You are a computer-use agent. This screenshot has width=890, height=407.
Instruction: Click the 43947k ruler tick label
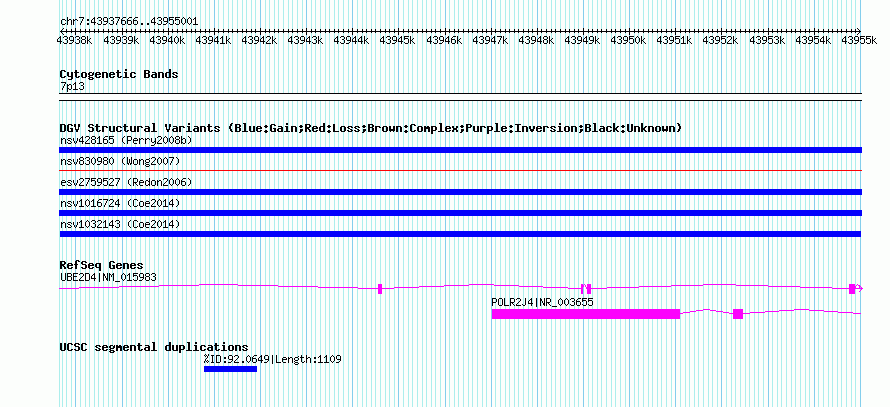[490, 40]
